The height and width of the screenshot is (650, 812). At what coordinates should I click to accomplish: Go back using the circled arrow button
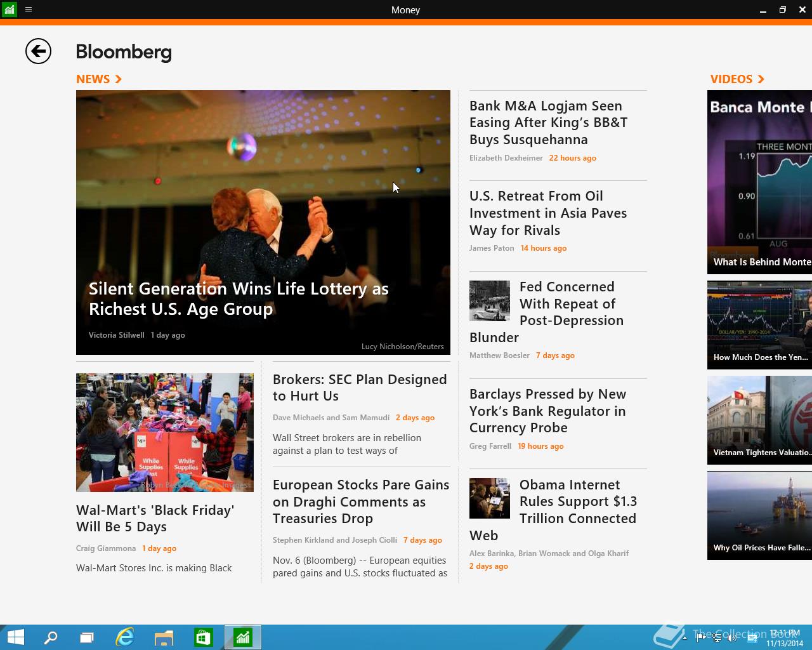pyautogui.click(x=38, y=51)
